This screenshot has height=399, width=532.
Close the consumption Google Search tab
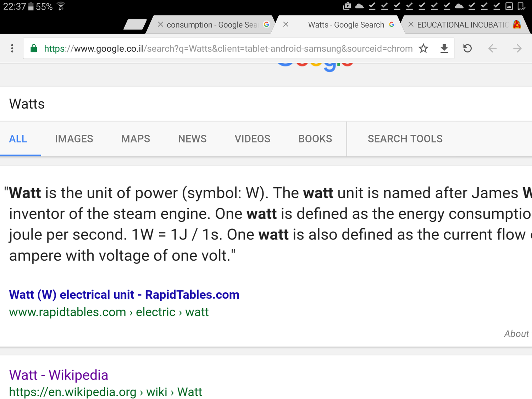[x=160, y=24]
